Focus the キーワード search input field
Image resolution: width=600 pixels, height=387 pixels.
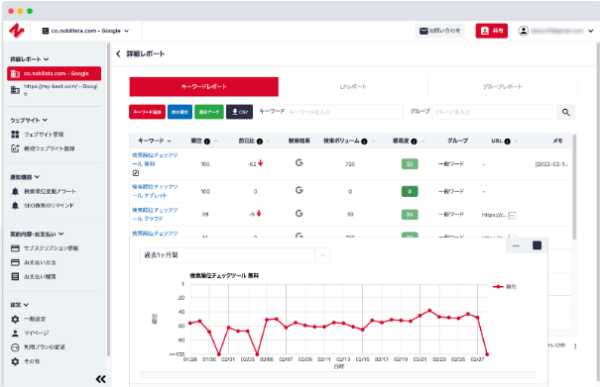pos(345,112)
